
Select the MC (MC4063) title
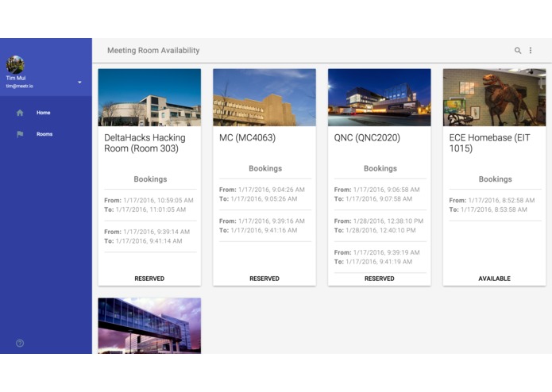[x=247, y=137]
